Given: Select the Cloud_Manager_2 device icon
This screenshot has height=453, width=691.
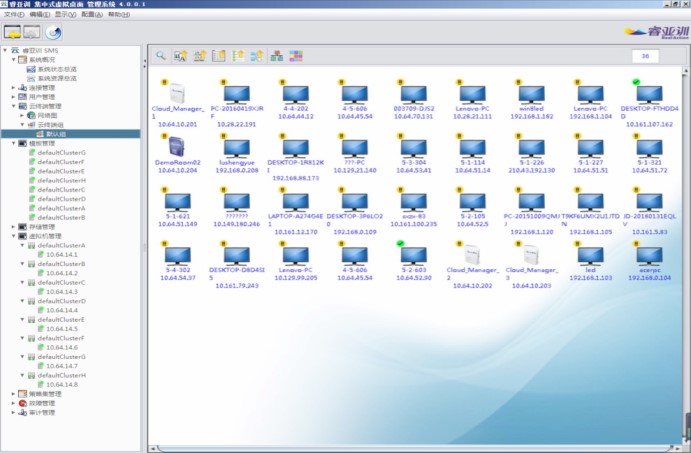Looking at the screenshot, I should pyautogui.click(x=472, y=255).
